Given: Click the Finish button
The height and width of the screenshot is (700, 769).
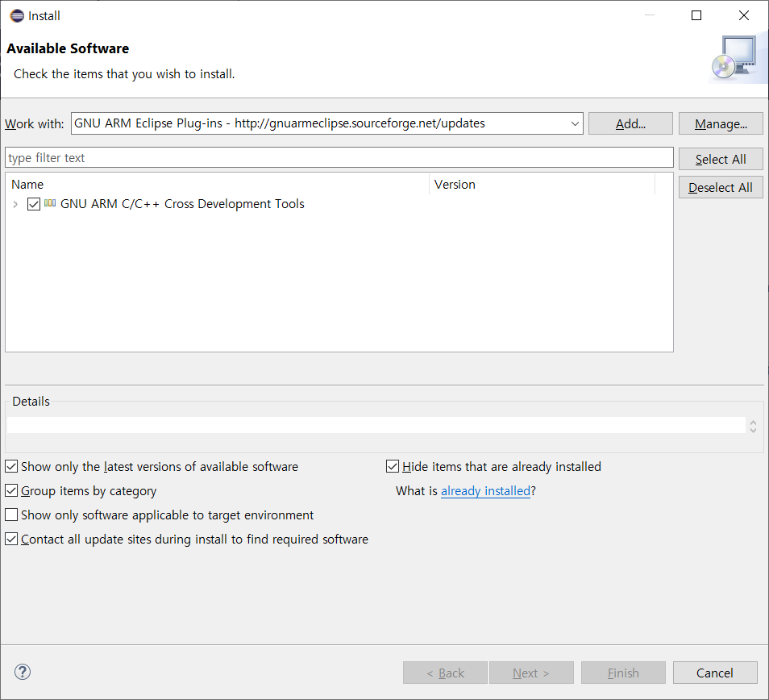Looking at the screenshot, I should click(623, 673).
